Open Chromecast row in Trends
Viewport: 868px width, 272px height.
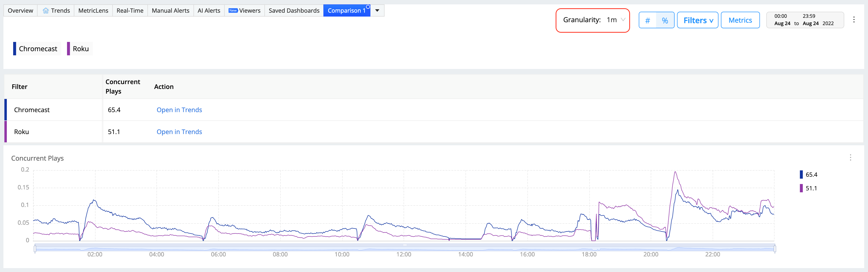pos(179,110)
